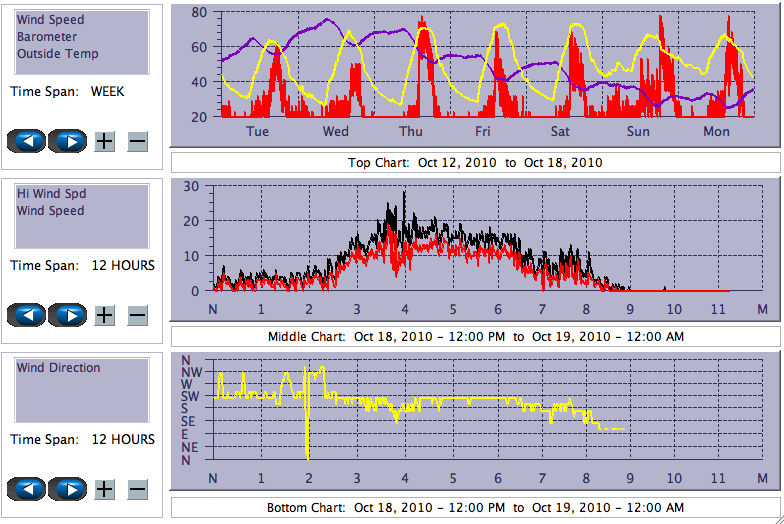Step the bottom chart forward with right arrow
The image size is (784, 524).
[x=68, y=489]
